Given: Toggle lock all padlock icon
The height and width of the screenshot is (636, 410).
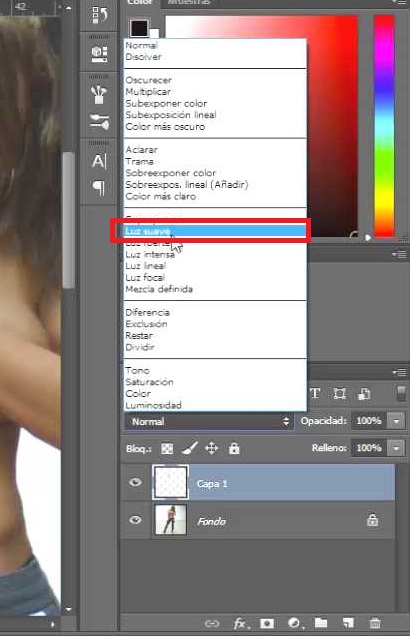Looking at the screenshot, I should 234,449.
